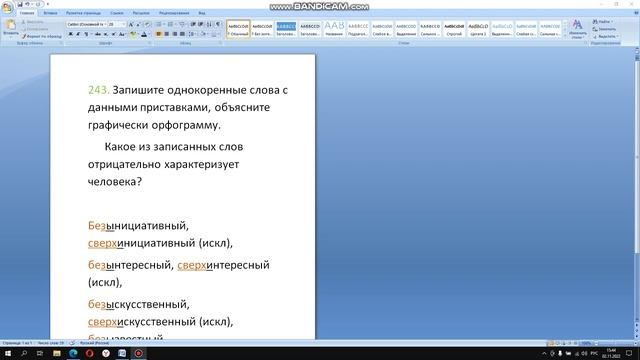Click the Paste (Вставить) icon

(x=11, y=25)
